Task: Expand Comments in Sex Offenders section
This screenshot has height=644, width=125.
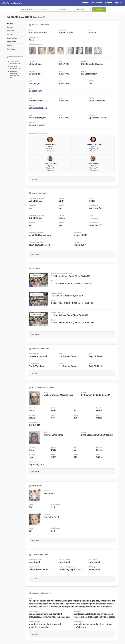Action: tap(72, 472)
